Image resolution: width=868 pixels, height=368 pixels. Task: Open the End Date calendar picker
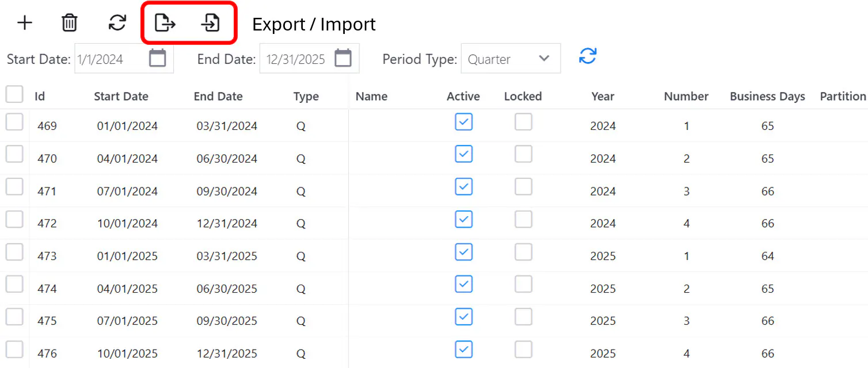343,58
